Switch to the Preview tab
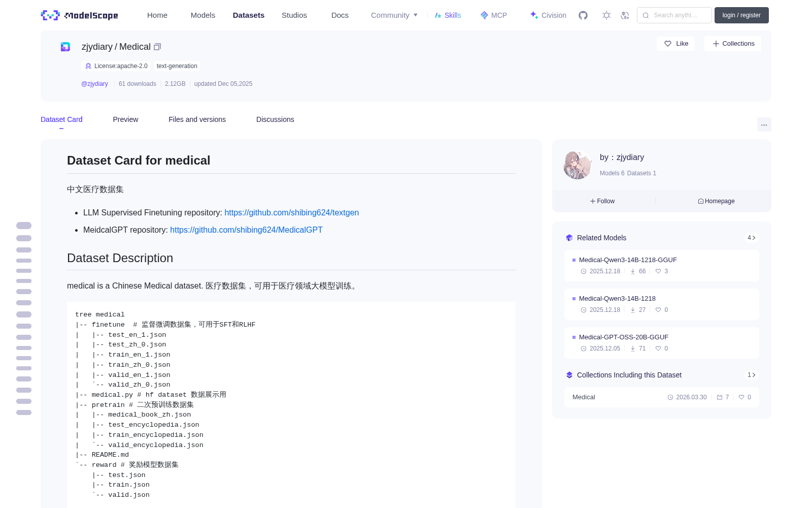 (125, 119)
